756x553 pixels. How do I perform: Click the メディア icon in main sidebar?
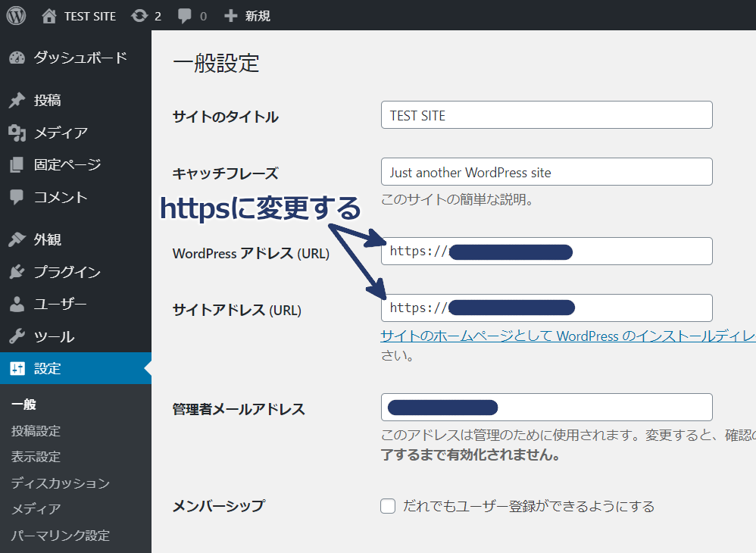click(17, 133)
